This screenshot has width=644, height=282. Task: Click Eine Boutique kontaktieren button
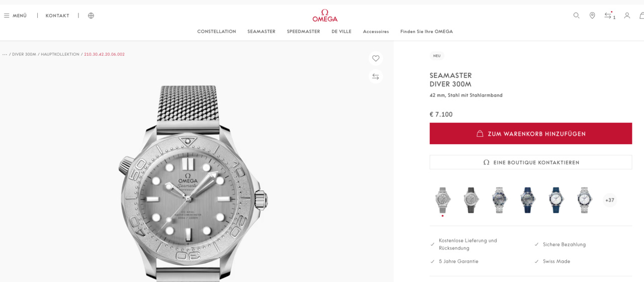(x=531, y=162)
